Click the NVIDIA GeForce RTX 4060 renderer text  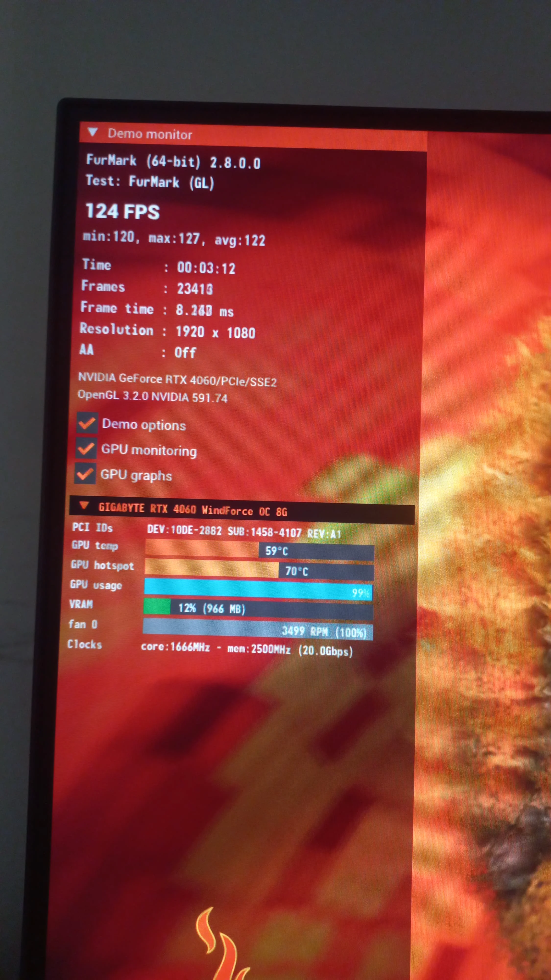(x=177, y=380)
